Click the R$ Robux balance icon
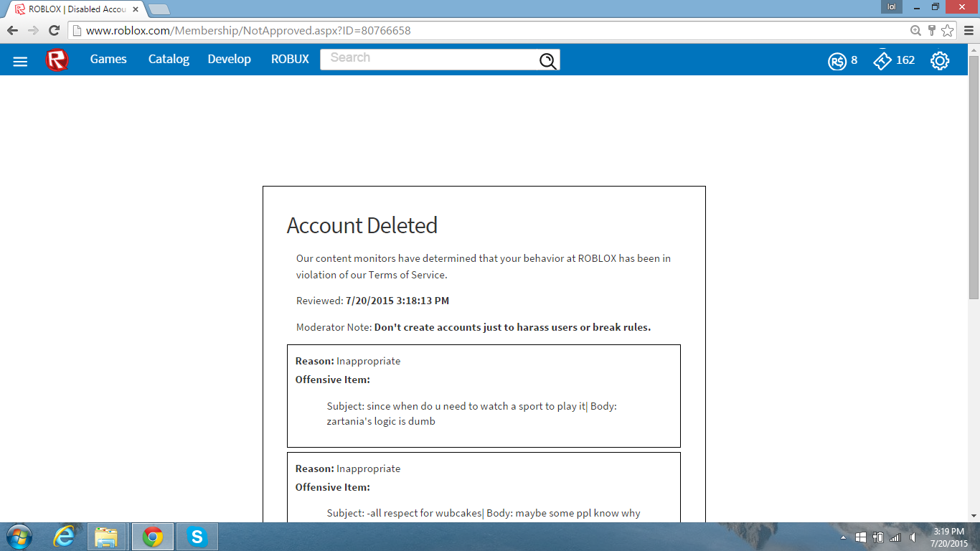 837,61
